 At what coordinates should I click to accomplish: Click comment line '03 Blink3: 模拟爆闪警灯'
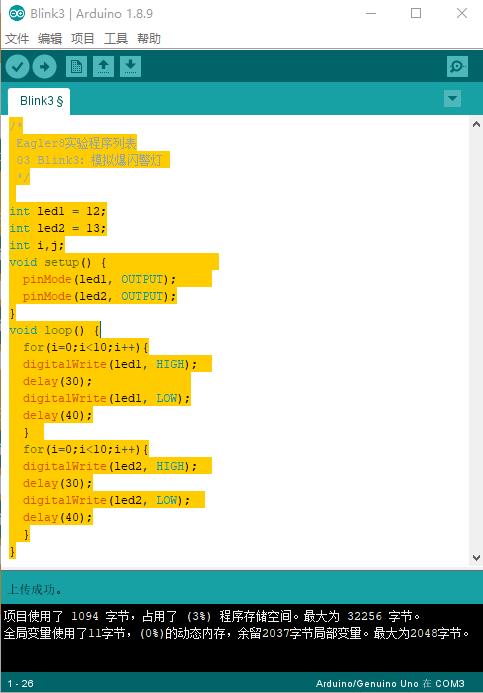(90, 160)
